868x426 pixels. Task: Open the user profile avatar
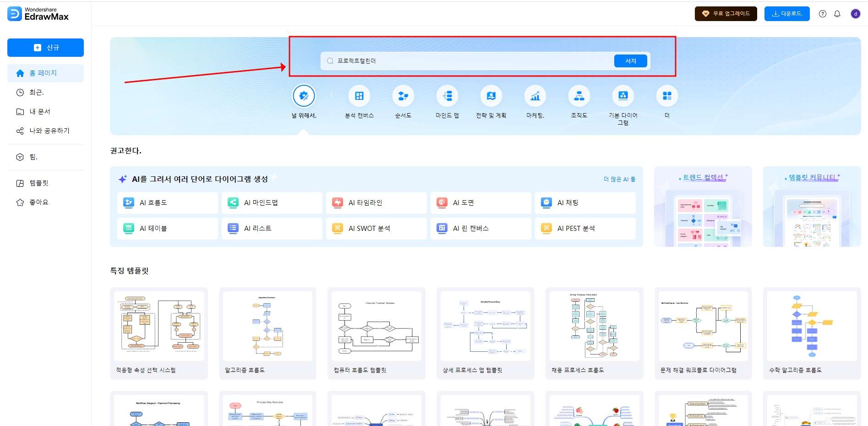(855, 14)
